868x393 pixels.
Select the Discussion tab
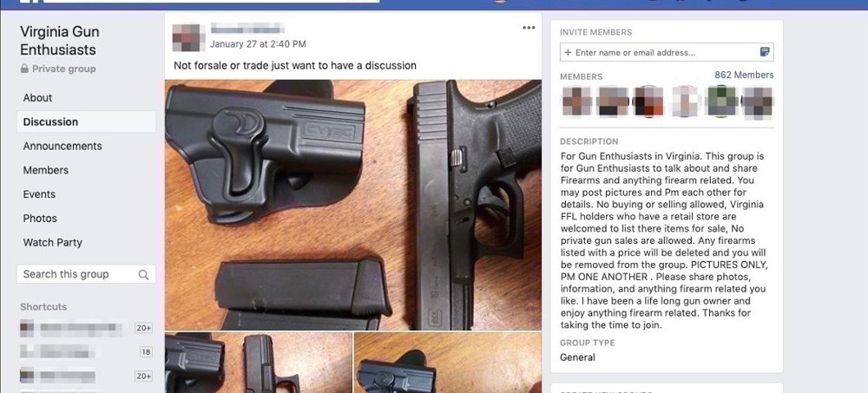50,121
